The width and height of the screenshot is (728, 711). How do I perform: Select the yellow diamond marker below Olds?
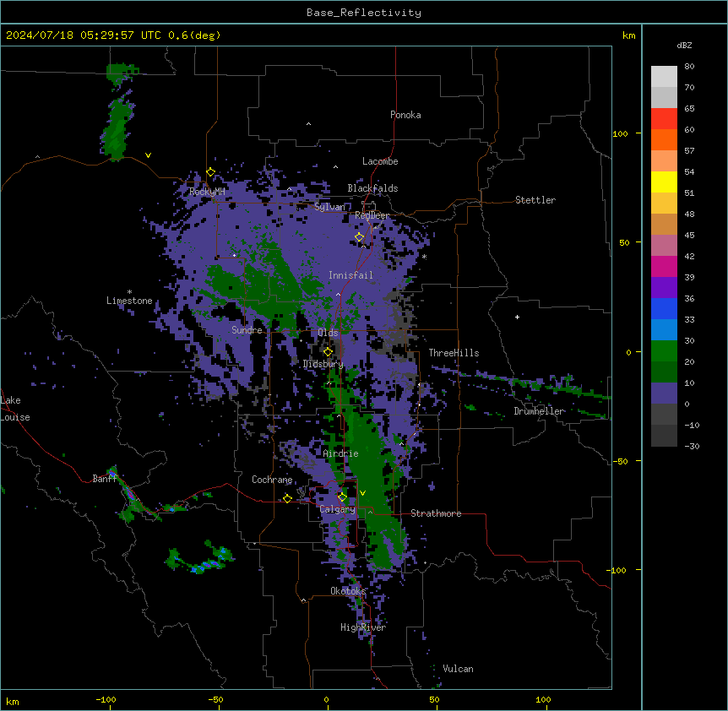coord(328,352)
